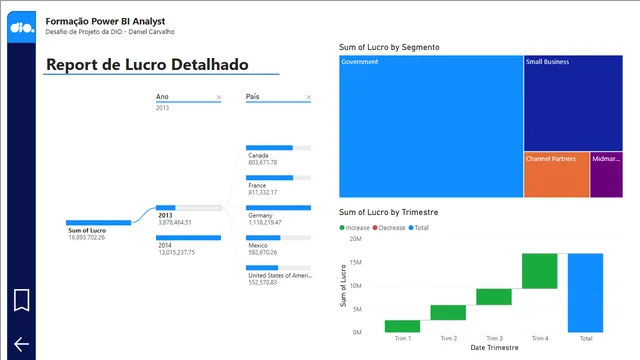The height and width of the screenshot is (360, 640).
Task: Go back with the left arrow icon
Action: click(x=21, y=344)
